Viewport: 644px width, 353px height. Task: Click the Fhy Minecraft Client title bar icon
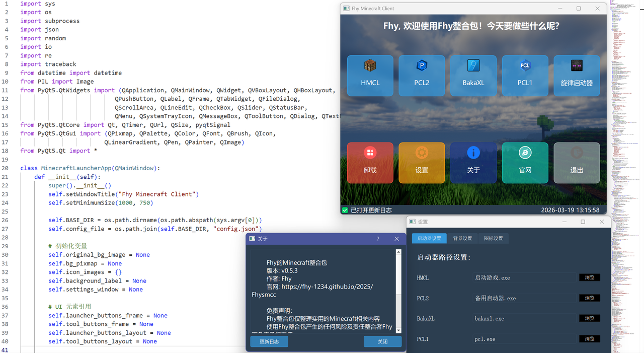346,9
